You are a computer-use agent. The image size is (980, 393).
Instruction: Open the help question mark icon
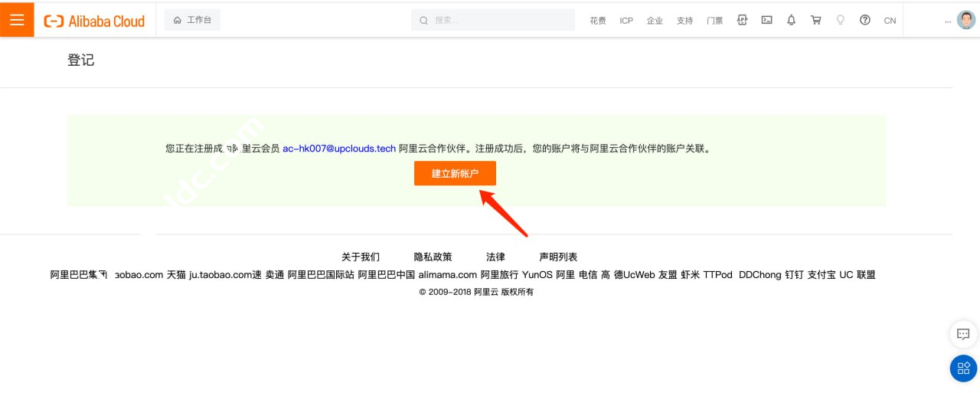coord(864,20)
